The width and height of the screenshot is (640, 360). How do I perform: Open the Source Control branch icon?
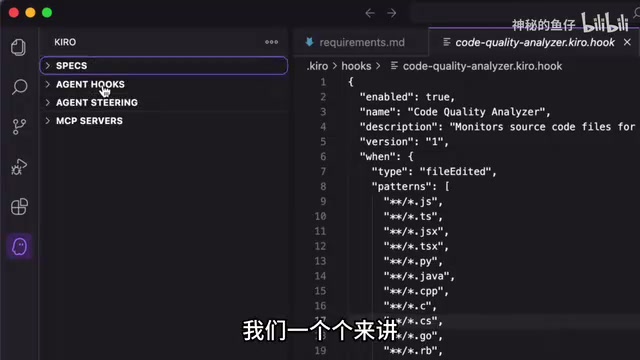(19, 127)
